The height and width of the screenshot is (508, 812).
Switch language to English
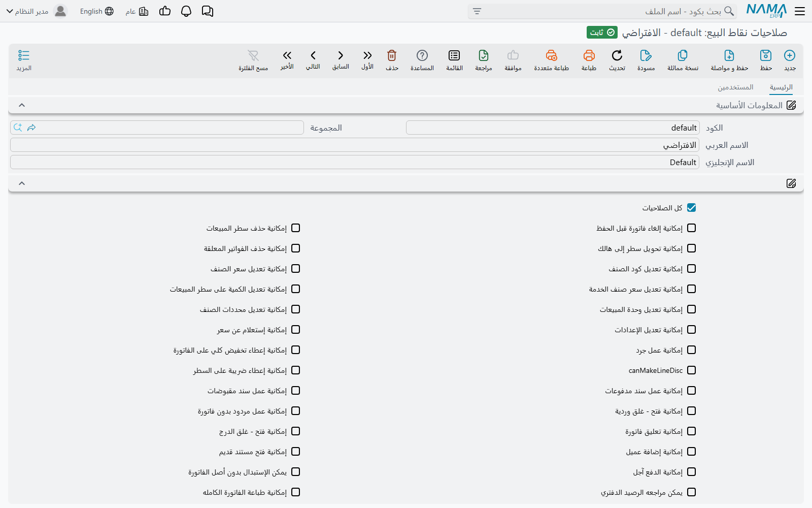[x=96, y=11]
